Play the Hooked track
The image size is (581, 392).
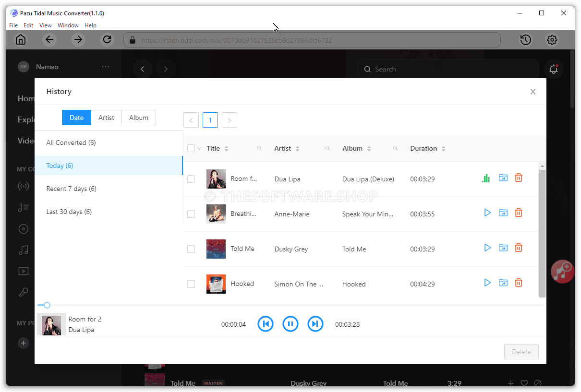pyautogui.click(x=487, y=283)
